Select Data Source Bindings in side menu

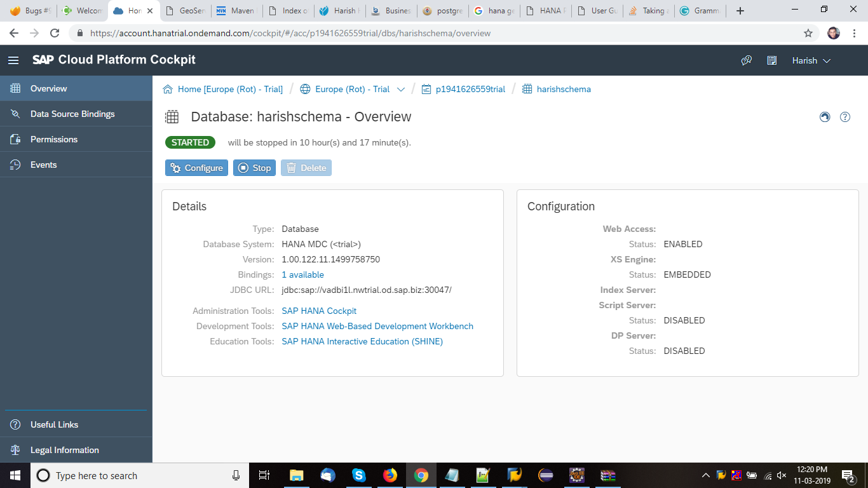(76, 114)
